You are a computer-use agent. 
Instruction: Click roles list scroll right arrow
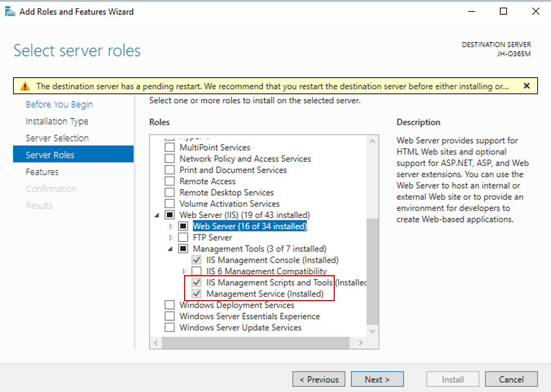coord(360,343)
